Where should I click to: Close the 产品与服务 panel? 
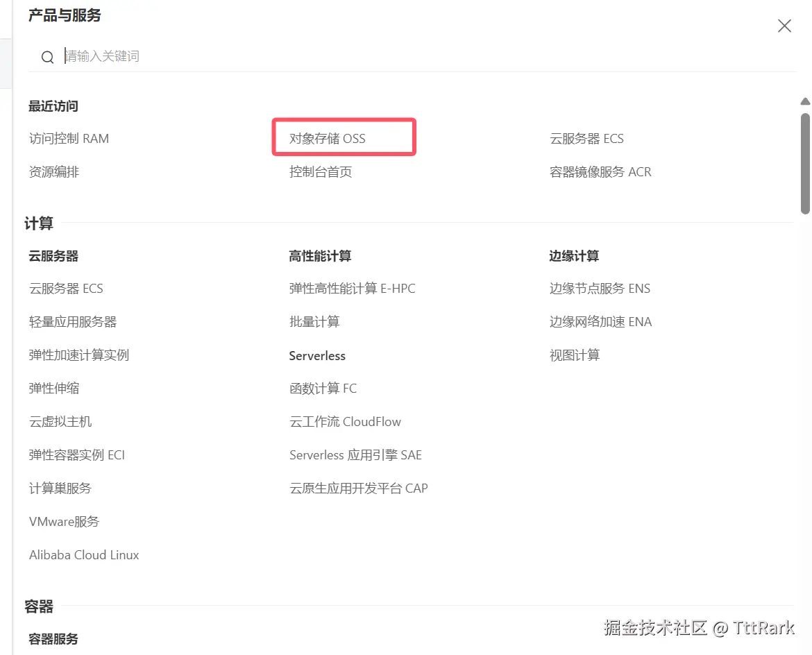tap(784, 26)
